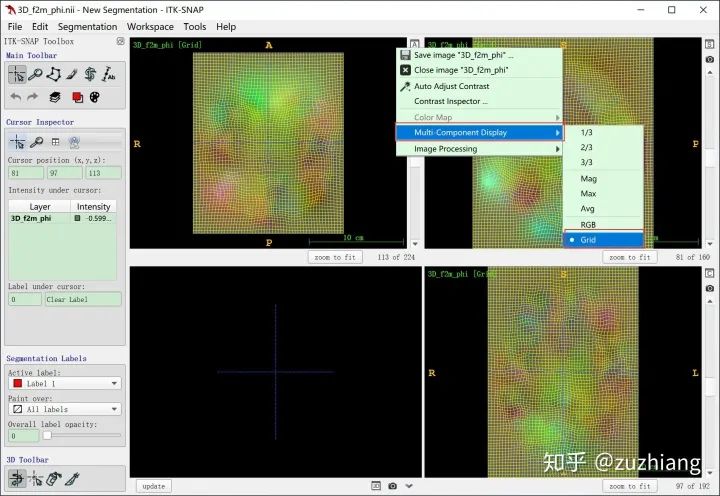Choose Save image 3D_f2m_phi

coord(479,55)
